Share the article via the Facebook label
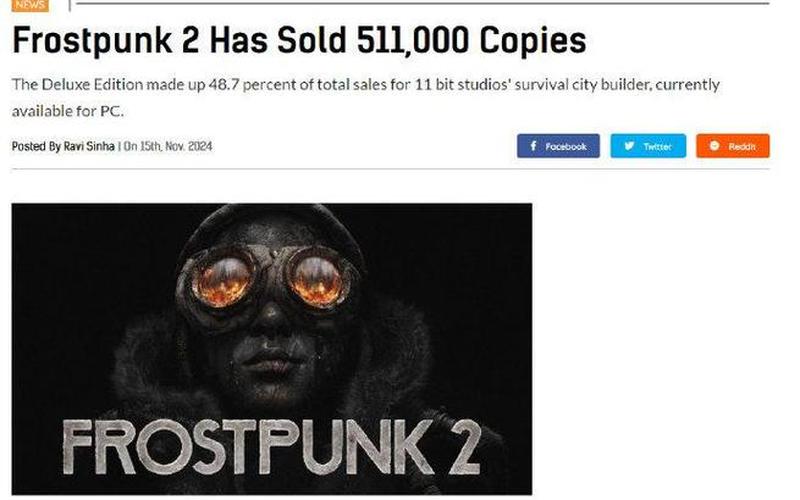This screenshot has height=500, width=800. pyautogui.click(x=566, y=146)
